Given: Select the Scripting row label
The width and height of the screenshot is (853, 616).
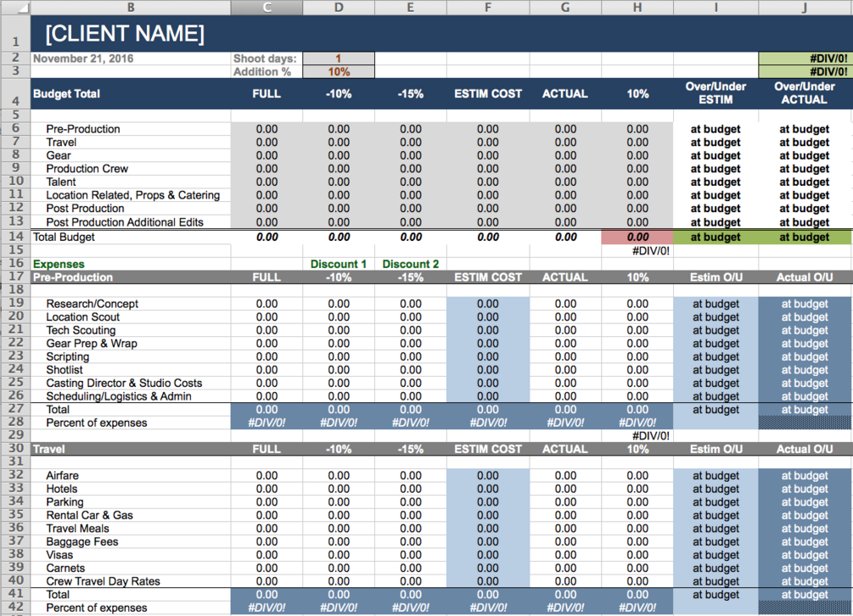Looking at the screenshot, I should [x=67, y=356].
